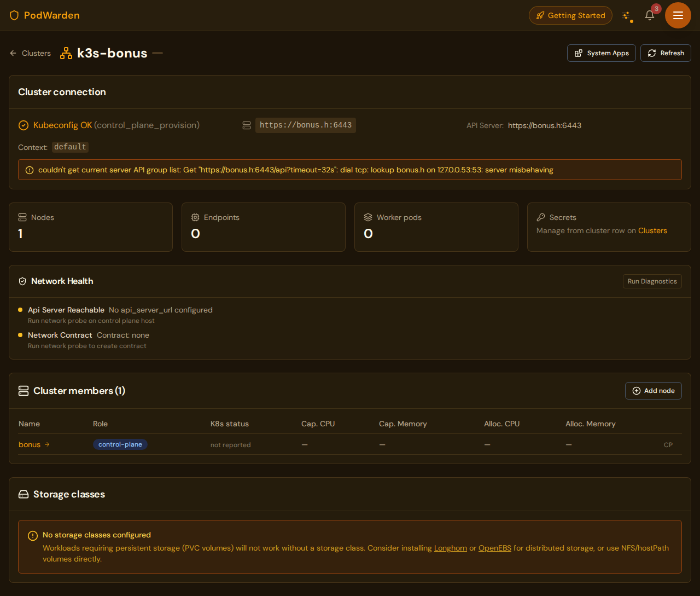700x596 pixels.
Task: Refresh the cluster page
Action: (x=666, y=53)
